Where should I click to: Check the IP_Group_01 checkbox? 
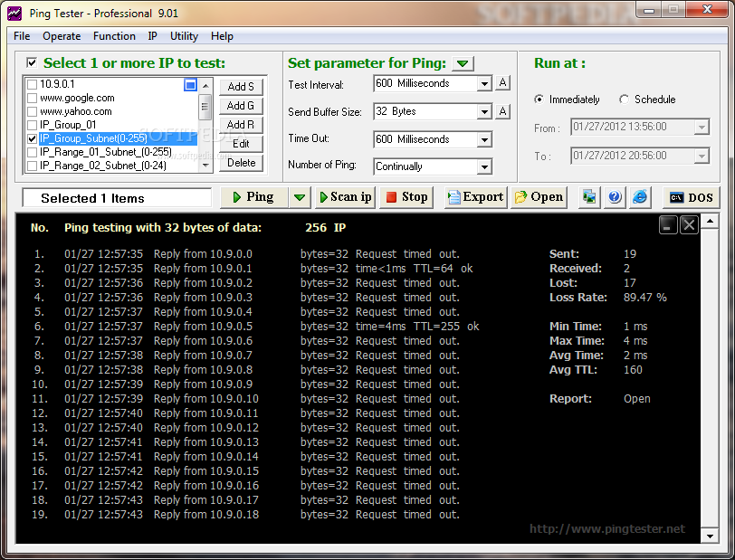pos(33,125)
